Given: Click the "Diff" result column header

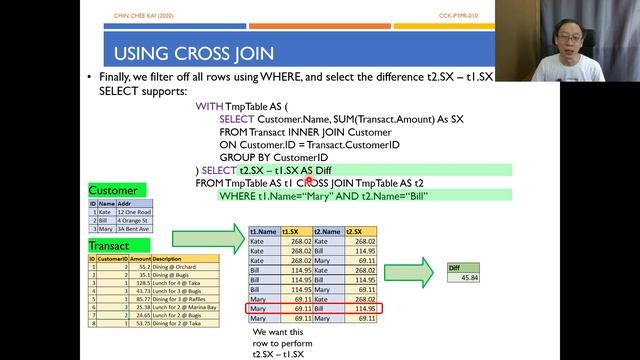Looking at the screenshot, I should click(x=463, y=268).
